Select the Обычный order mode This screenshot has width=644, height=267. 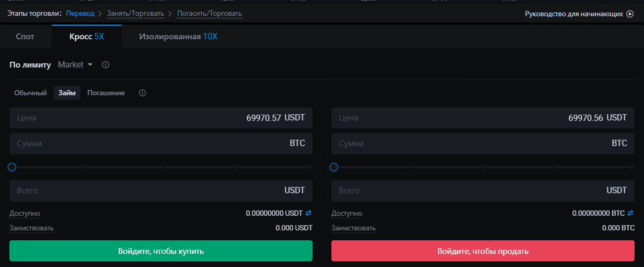30,93
